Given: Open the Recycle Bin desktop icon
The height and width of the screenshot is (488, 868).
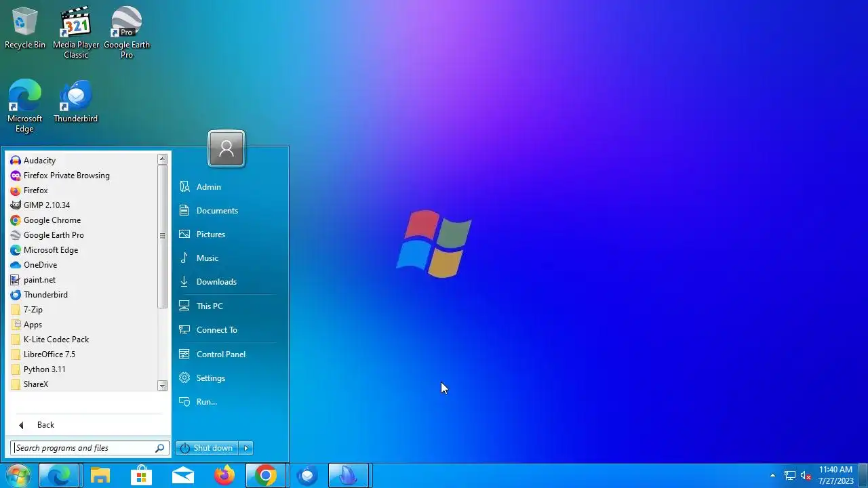Looking at the screenshot, I should click(x=25, y=28).
